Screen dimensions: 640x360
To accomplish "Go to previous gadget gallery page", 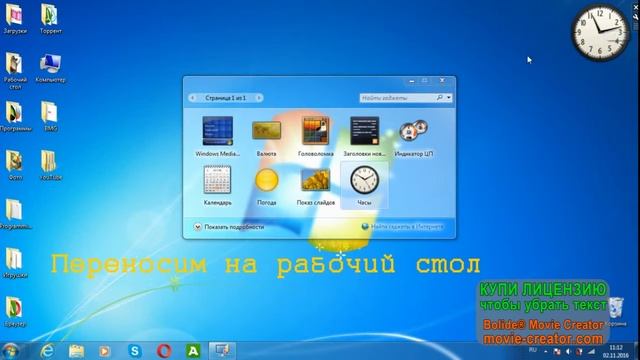I will (193, 98).
